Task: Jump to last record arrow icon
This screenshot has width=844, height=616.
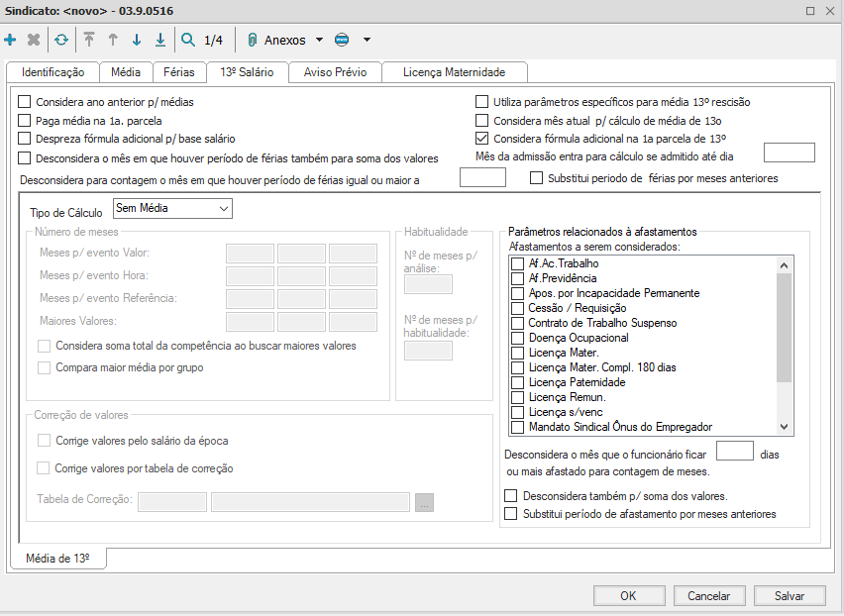Action: point(160,41)
